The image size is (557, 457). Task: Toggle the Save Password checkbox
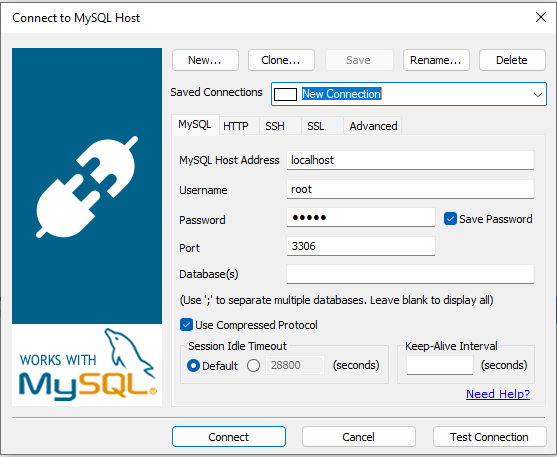pyautogui.click(x=450, y=219)
